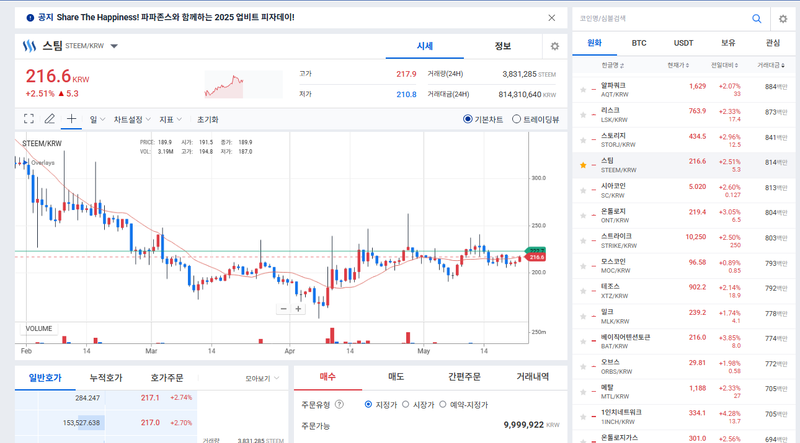Open 거래내역 tab
Image resolution: width=800 pixels, height=443 pixels.
tap(533, 377)
